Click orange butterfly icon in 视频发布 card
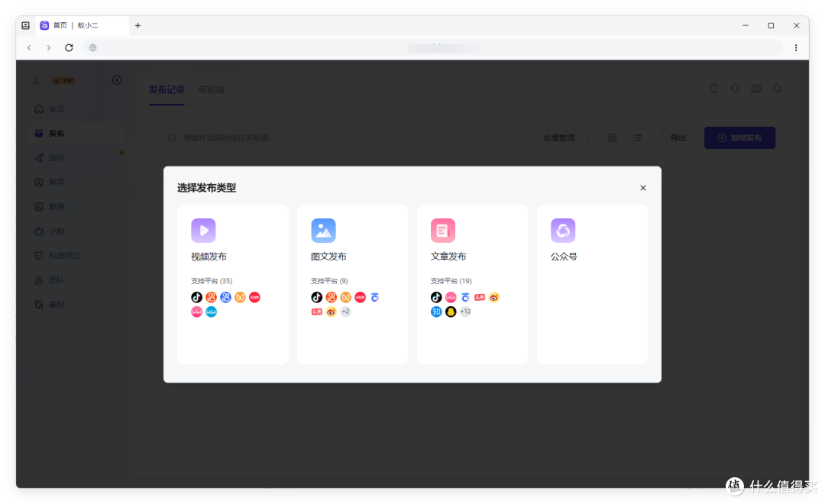This screenshot has height=504, width=825. pos(240,297)
